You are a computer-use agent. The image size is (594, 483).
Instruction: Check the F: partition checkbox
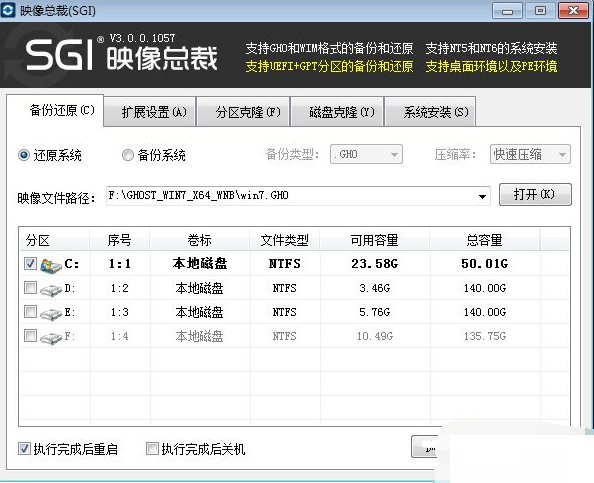(30, 336)
